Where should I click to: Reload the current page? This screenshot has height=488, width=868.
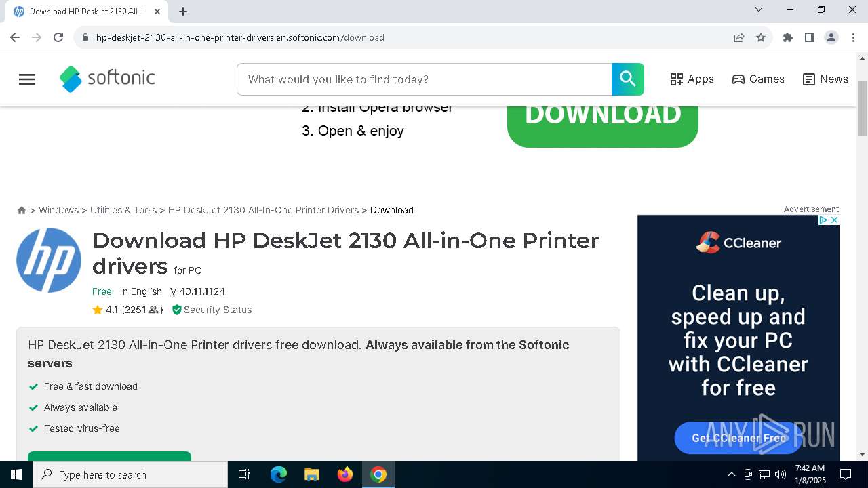click(58, 37)
